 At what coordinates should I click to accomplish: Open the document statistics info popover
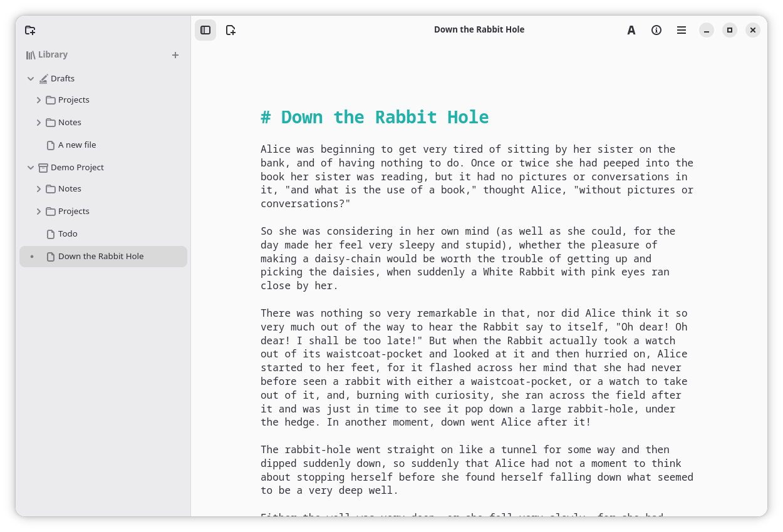pyautogui.click(x=656, y=29)
